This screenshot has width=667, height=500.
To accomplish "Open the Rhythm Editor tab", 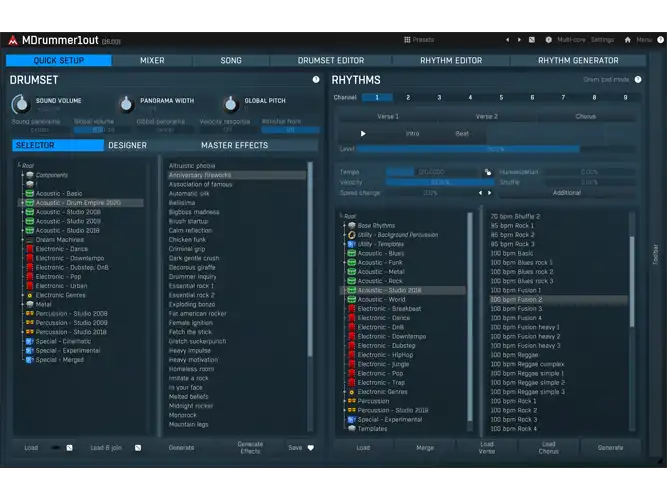I will click(451, 60).
